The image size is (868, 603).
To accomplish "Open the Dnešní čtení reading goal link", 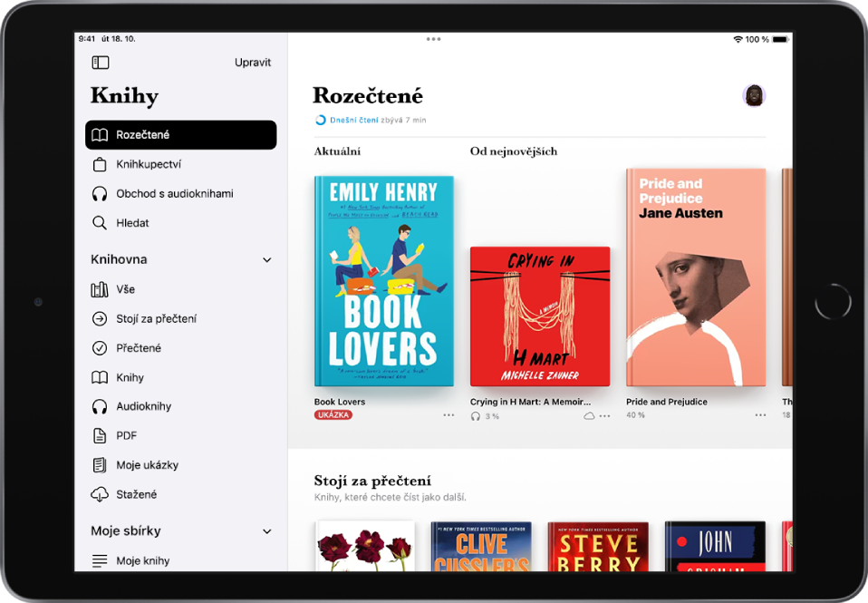I will pyautogui.click(x=354, y=121).
